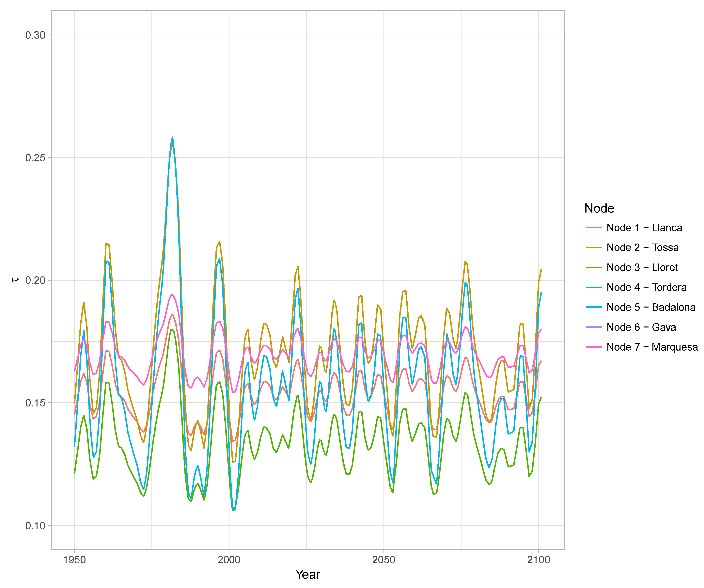Click the purple Gava legend line swatch

pos(594,327)
